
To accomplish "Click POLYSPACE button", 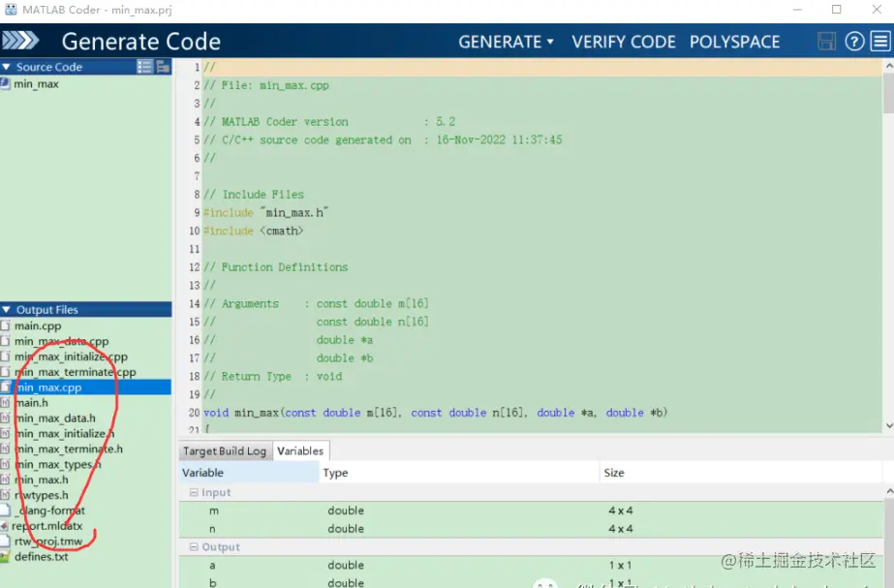I will point(734,42).
